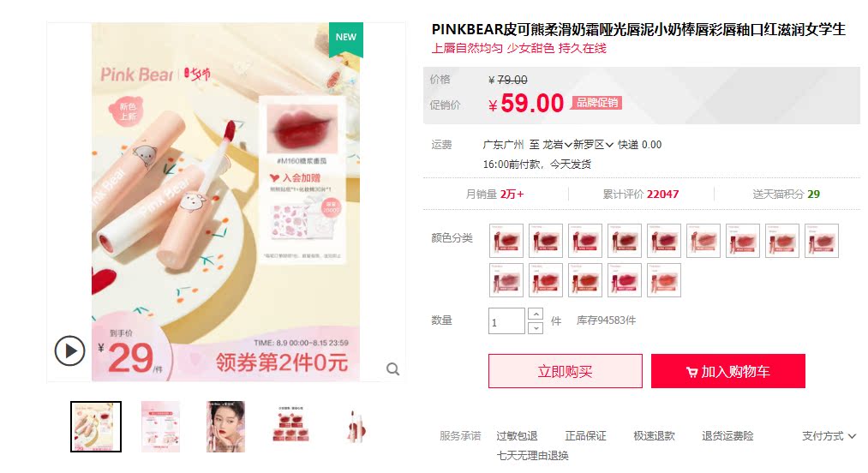Increase quantity with the up arrow

click(x=536, y=314)
